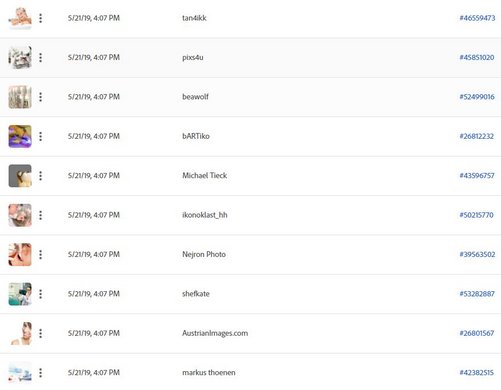Open the three-dot menu for AustrianImages.com row
Image resolution: width=501 pixels, height=390 pixels.
click(x=40, y=333)
